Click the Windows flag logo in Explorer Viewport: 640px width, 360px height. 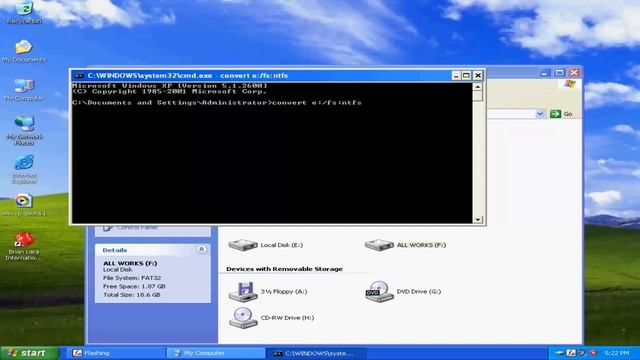tap(570, 84)
